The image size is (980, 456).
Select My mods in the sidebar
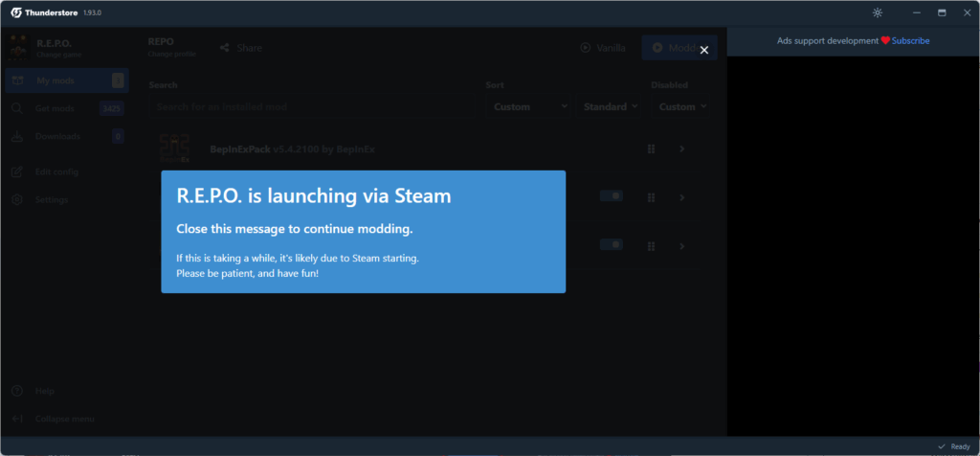(x=67, y=80)
